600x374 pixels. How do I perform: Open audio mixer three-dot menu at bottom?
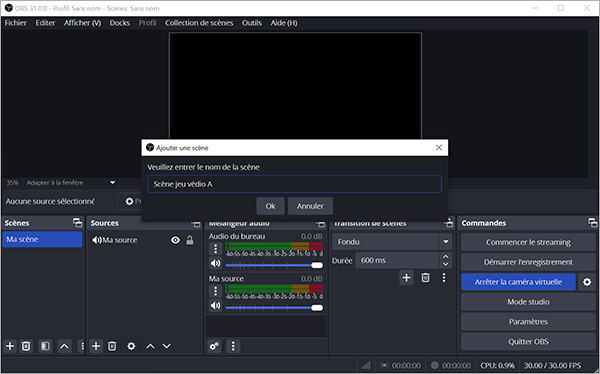click(x=233, y=346)
